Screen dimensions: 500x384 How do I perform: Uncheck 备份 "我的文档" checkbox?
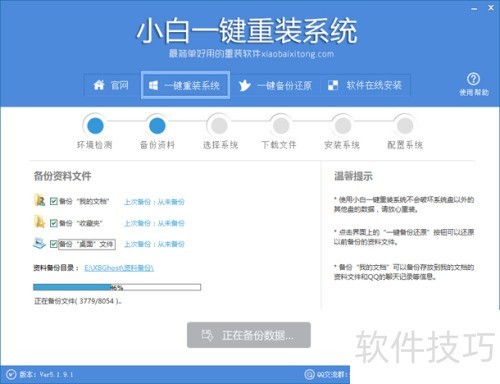(53, 201)
